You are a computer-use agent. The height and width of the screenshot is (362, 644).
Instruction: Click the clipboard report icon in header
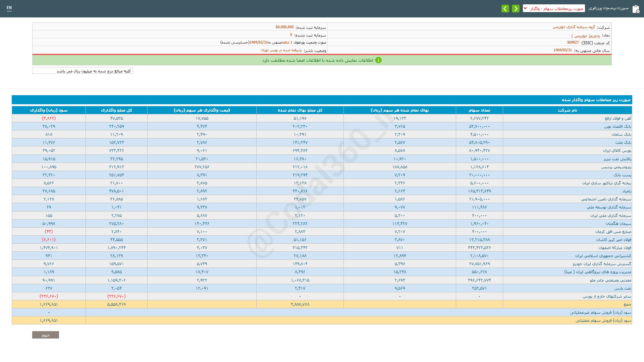[x=636, y=9]
